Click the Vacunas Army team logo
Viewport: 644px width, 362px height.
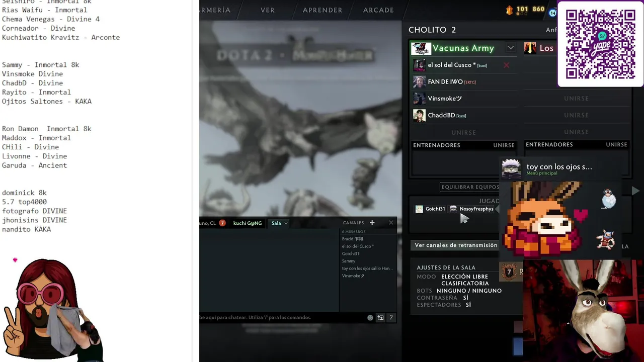(421, 48)
